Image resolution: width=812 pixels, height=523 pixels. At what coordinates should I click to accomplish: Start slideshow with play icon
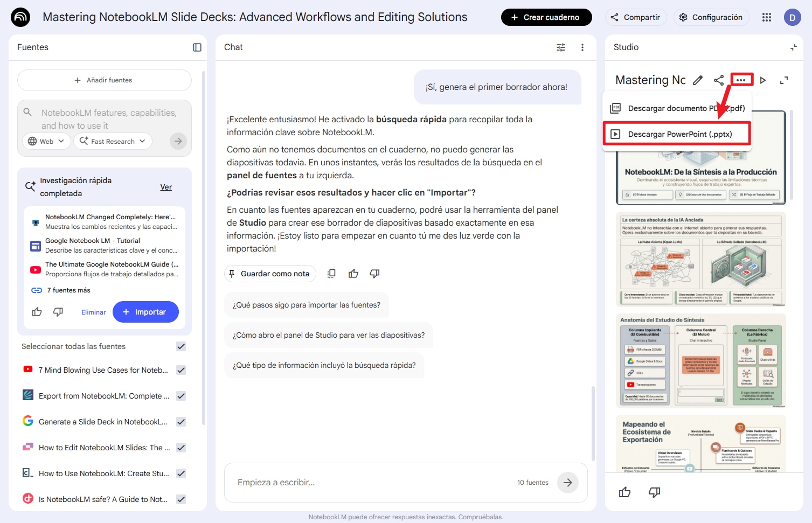763,80
